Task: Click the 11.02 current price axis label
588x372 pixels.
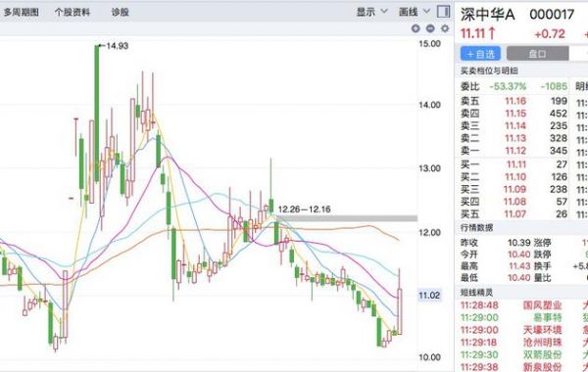Action: click(429, 296)
